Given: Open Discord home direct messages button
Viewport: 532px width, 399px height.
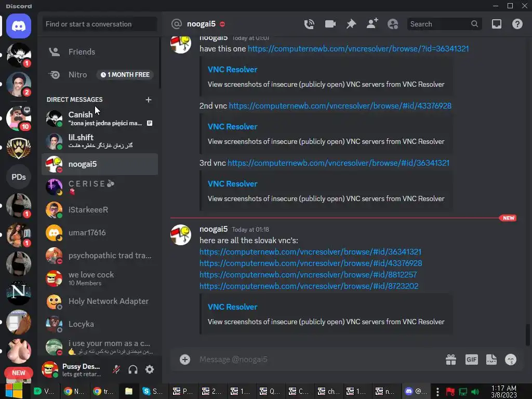Looking at the screenshot, I should point(19,26).
